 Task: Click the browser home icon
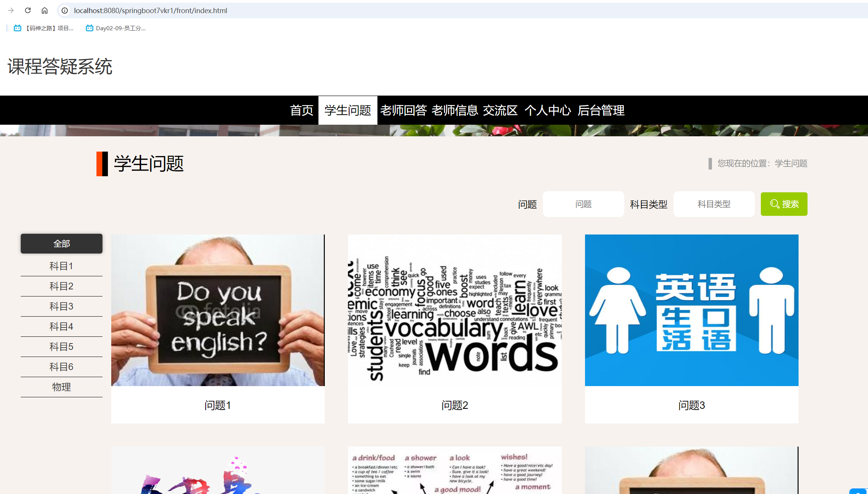click(x=45, y=10)
